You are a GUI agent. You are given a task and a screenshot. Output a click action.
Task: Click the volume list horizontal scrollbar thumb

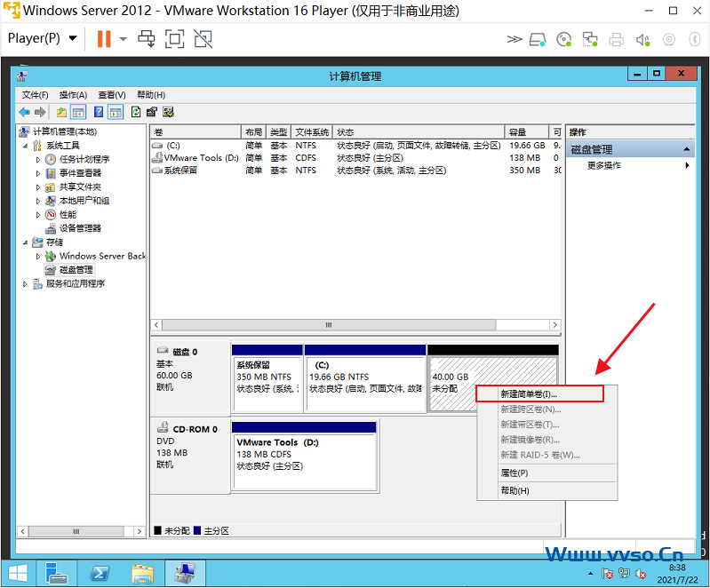click(x=329, y=325)
